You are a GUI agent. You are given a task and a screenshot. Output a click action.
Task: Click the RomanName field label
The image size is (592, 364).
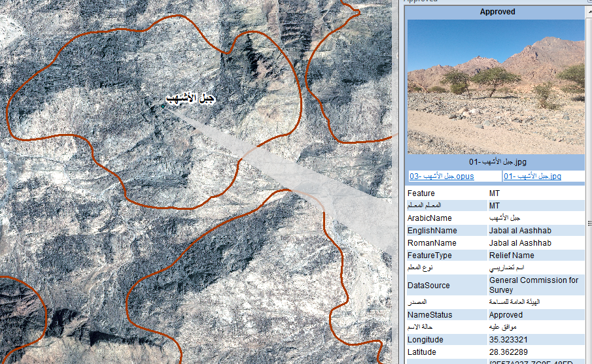pos(432,243)
